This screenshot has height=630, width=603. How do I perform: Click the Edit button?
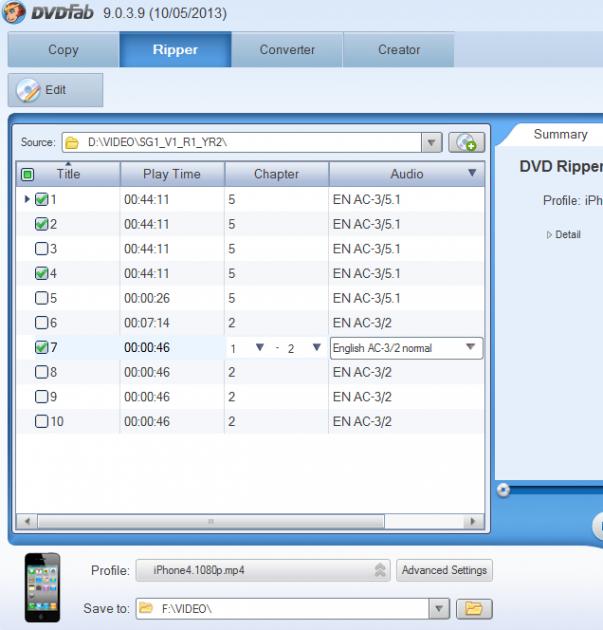click(55, 90)
